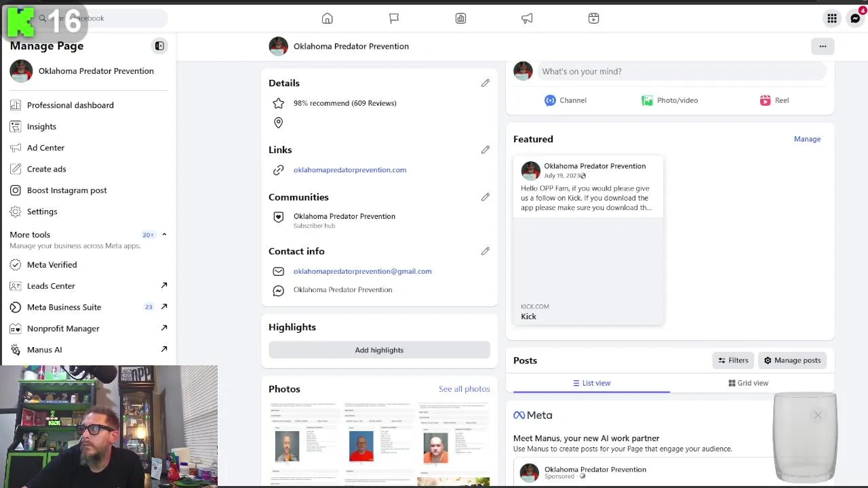Edit the Links section pencil icon
This screenshot has height=488, width=868.
click(486, 150)
